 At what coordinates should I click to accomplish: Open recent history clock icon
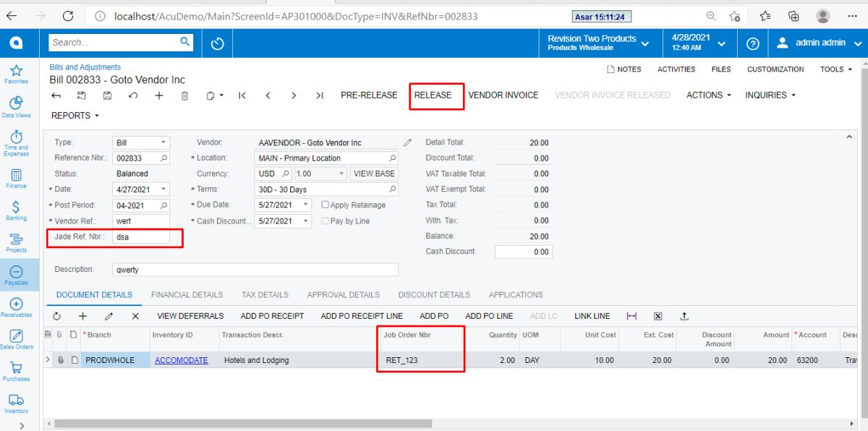click(217, 43)
